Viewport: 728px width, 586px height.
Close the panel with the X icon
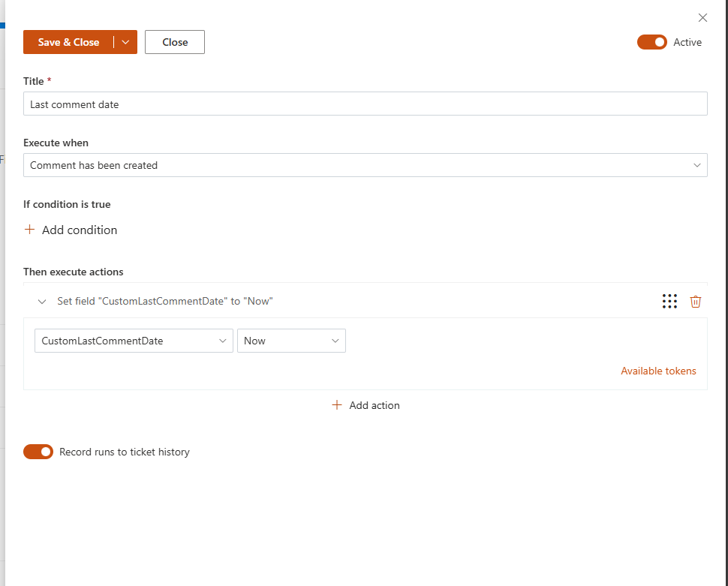(702, 17)
